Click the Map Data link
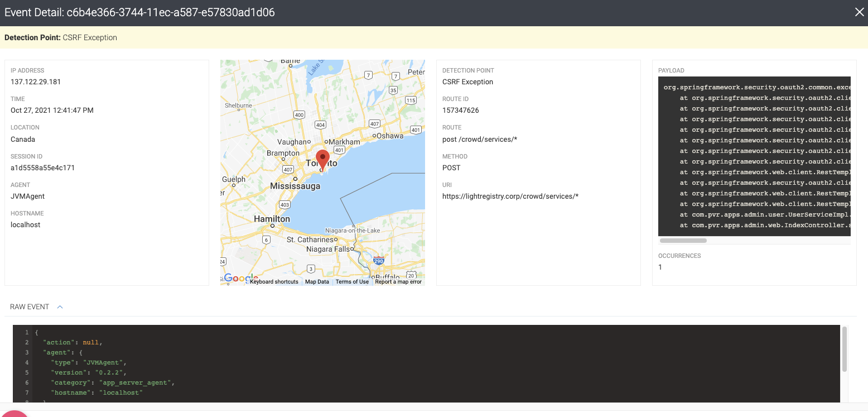Screen dimensions: 868x417 point(317,282)
